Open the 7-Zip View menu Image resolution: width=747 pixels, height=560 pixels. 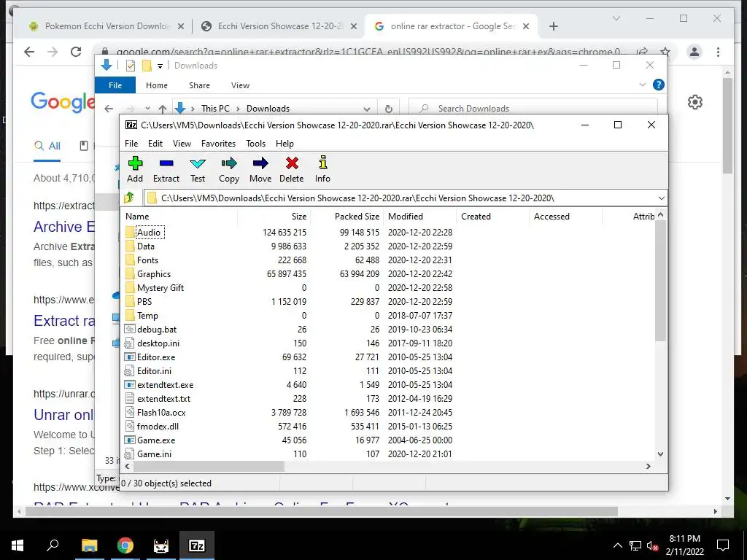point(182,144)
